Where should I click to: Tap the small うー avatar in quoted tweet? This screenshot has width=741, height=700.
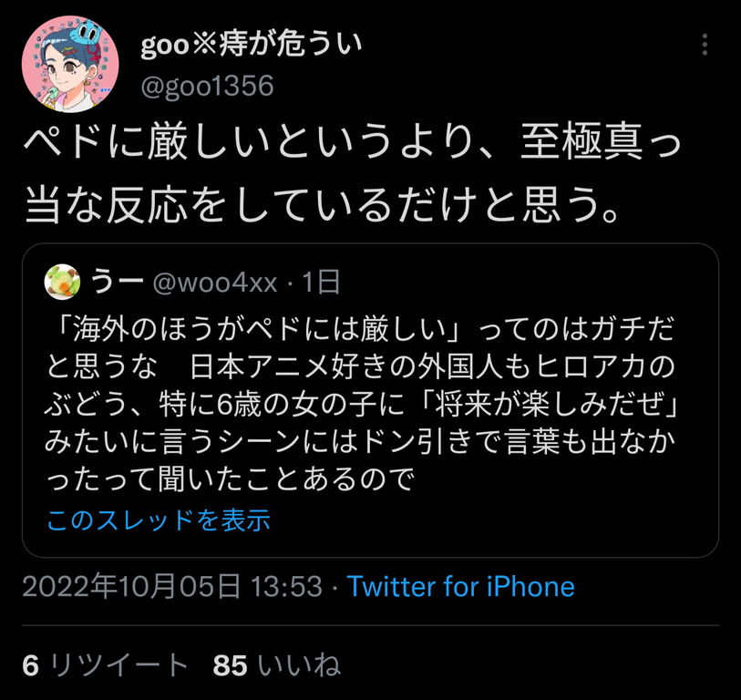point(62,282)
